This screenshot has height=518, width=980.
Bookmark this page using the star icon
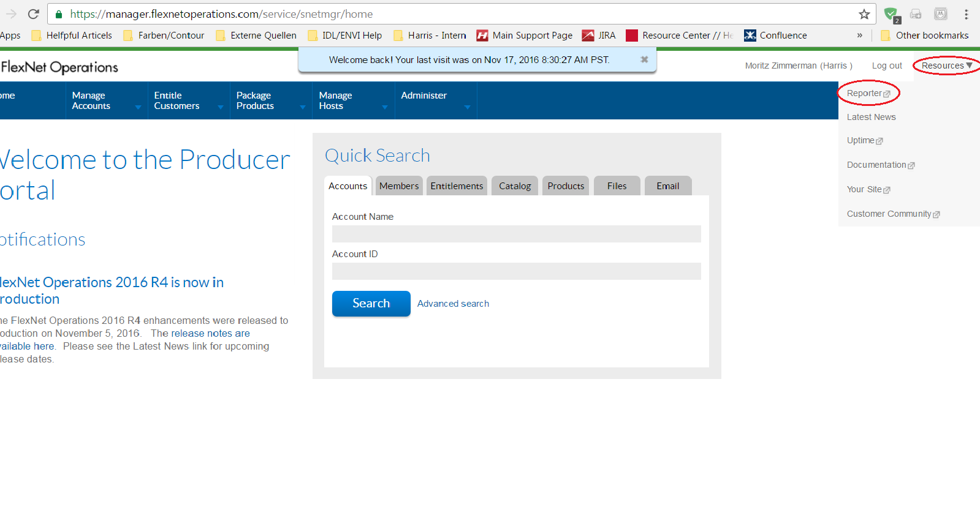click(864, 14)
